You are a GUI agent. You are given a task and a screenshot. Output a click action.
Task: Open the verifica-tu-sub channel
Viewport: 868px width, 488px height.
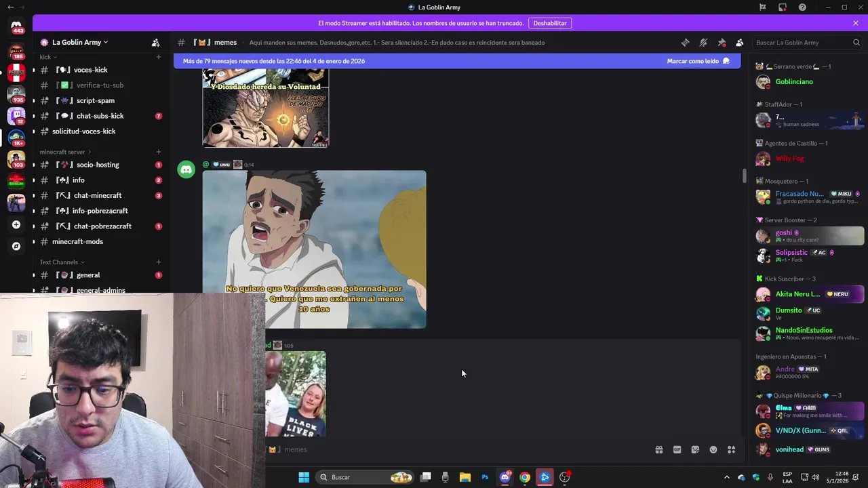[100, 85]
